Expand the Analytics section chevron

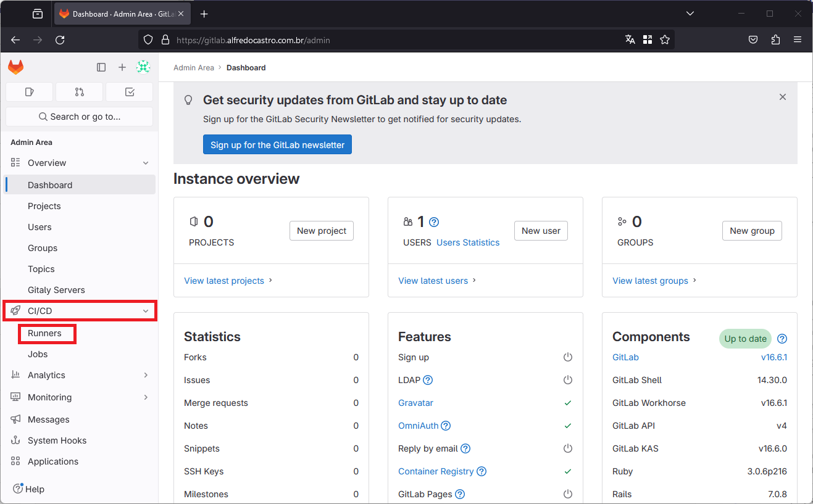(146, 375)
